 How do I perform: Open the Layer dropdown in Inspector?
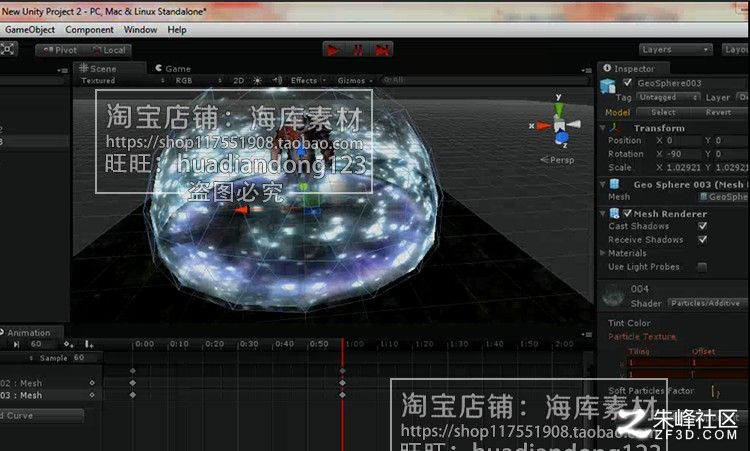coord(744,97)
